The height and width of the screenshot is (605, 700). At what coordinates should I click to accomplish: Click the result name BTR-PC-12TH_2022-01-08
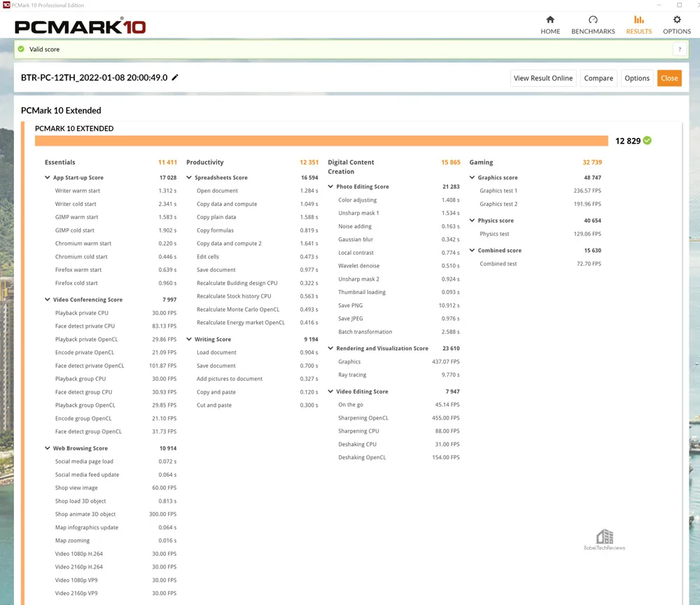(x=94, y=78)
